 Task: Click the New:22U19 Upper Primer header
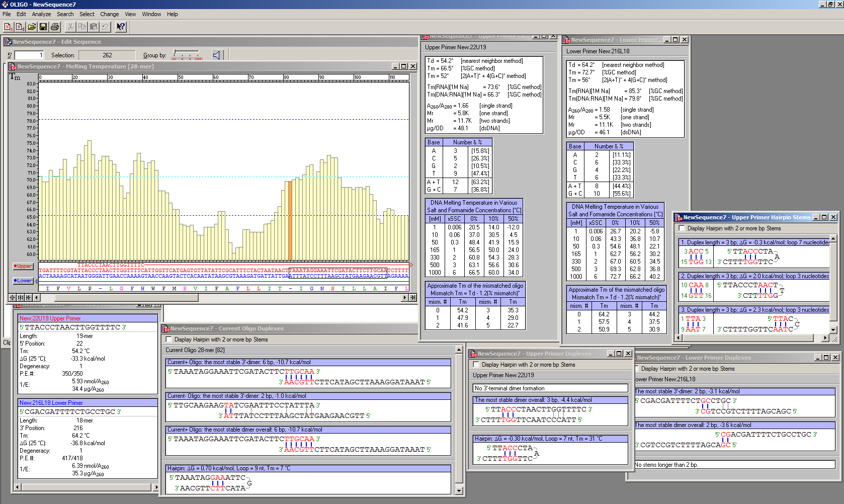[88, 318]
